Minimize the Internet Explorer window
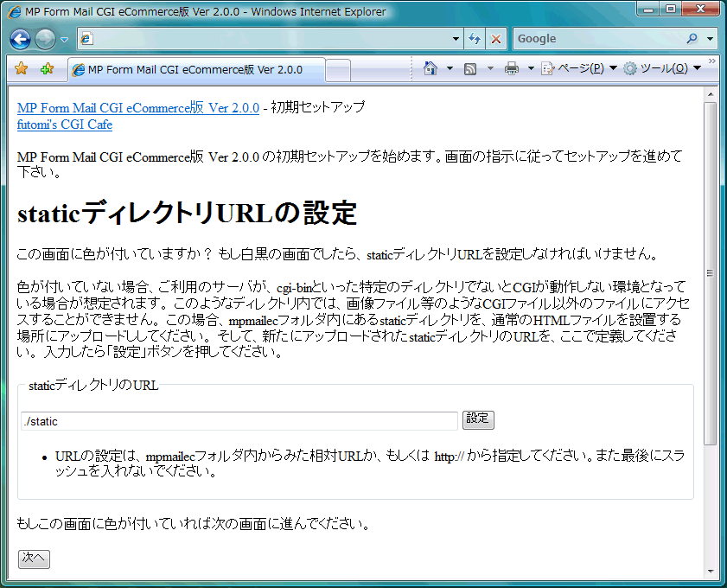This screenshot has height=588, width=727. pos(648,10)
